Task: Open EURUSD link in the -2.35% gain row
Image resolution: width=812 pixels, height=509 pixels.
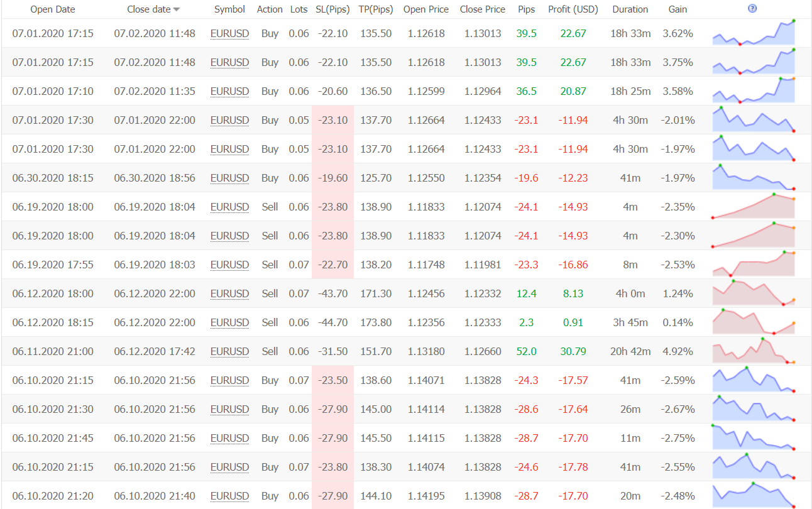Action: tap(229, 207)
